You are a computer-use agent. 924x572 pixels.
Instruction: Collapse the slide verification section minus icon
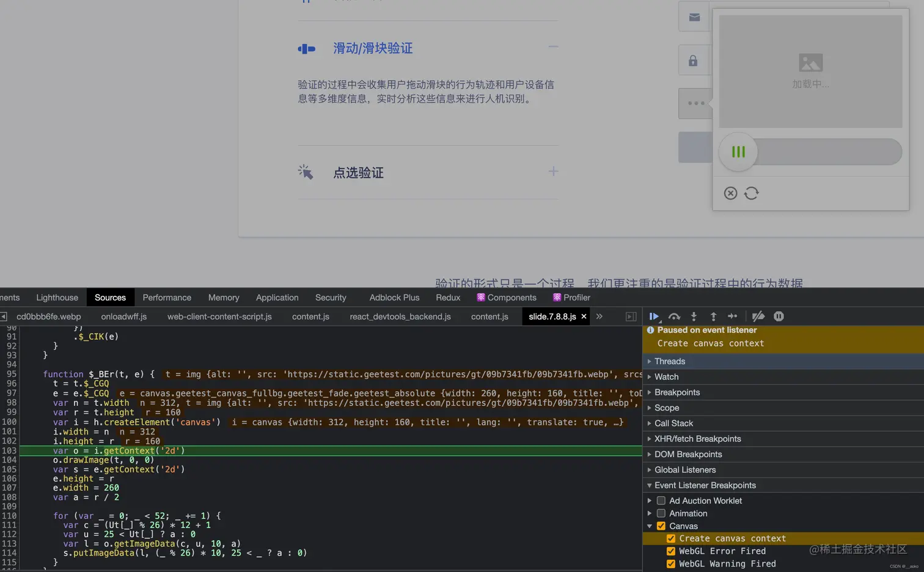click(x=553, y=47)
